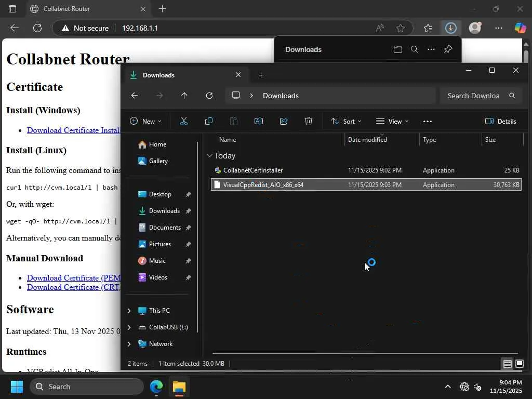This screenshot has width=532, height=399.
Task: Select CollabnetCertInstaller file
Action: [366, 170]
